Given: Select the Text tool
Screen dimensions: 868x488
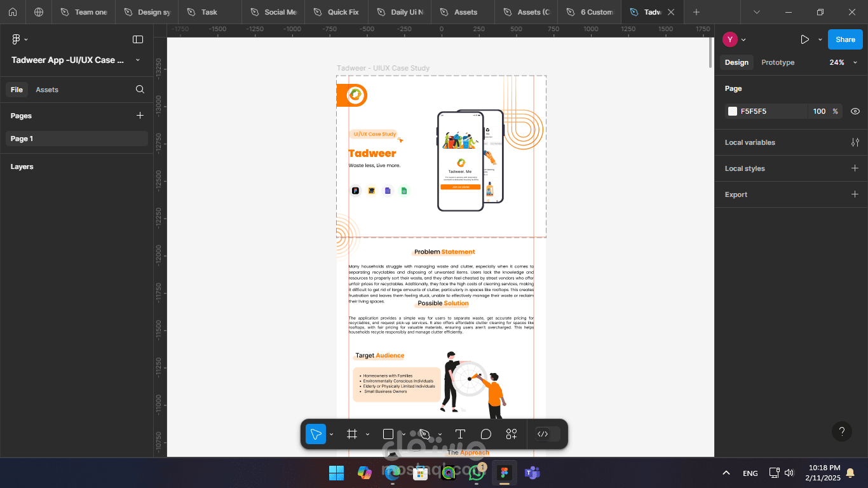Looking at the screenshot, I should (x=461, y=434).
